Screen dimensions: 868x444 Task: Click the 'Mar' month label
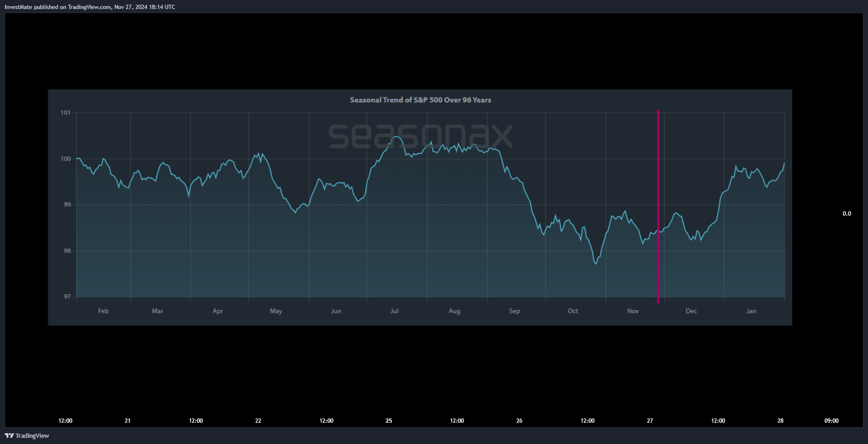pos(158,311)
